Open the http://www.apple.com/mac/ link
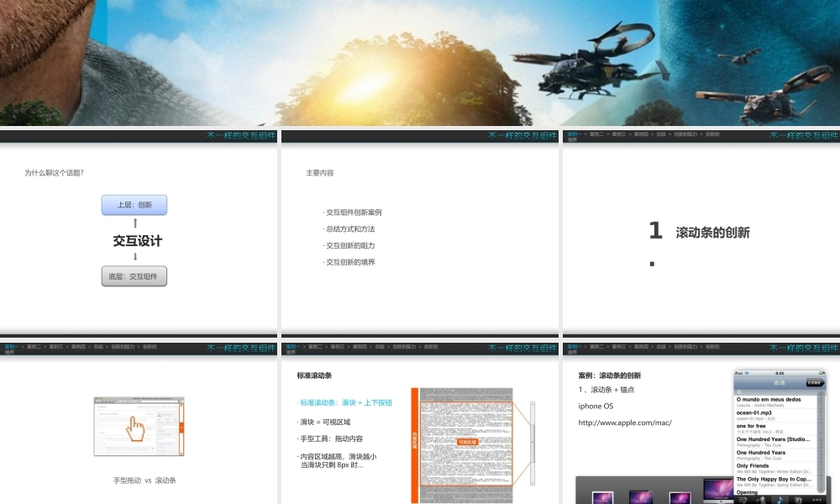Viewport: 840px width, 504px height. click(x=627, y=423)
